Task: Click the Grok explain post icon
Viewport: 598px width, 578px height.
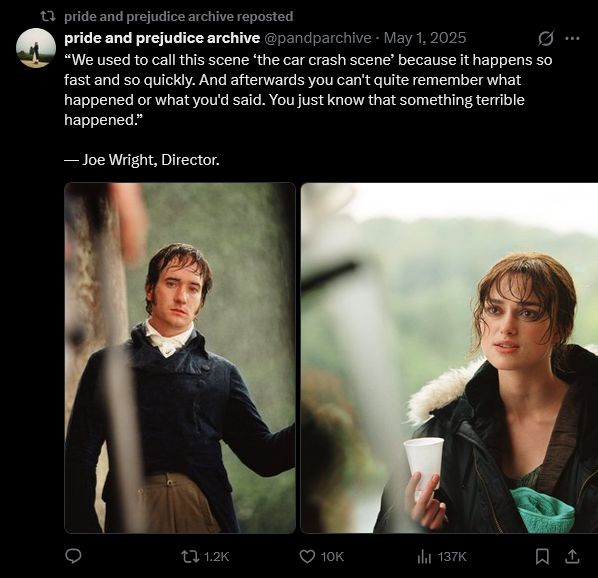Action: click(x=546, y=38)
